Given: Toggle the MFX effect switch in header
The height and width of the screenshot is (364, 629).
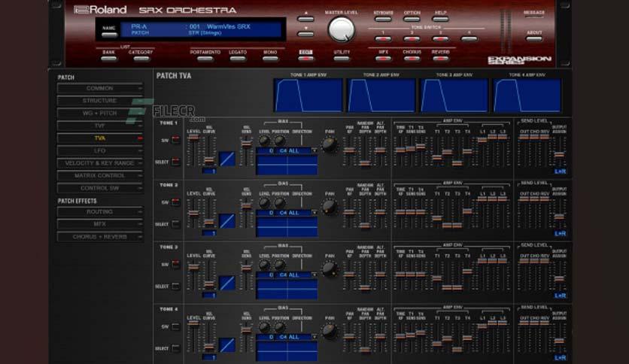Looking at the screenshot, I should coord(383,59).
